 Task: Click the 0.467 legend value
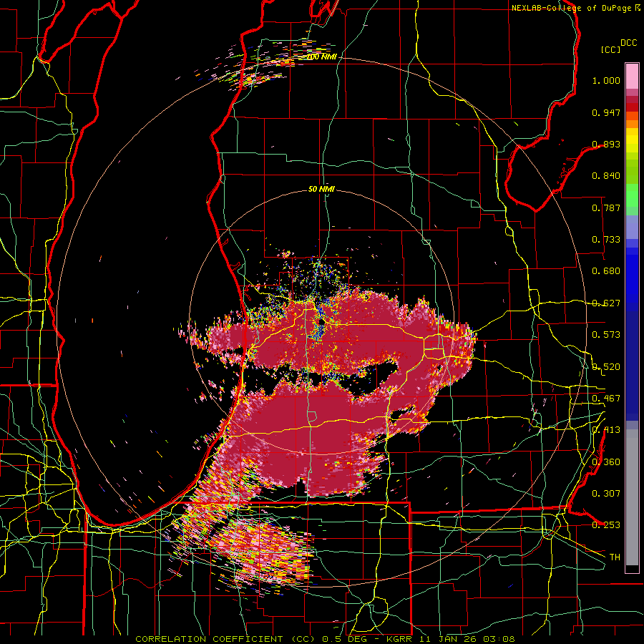(x=606, y=399)
